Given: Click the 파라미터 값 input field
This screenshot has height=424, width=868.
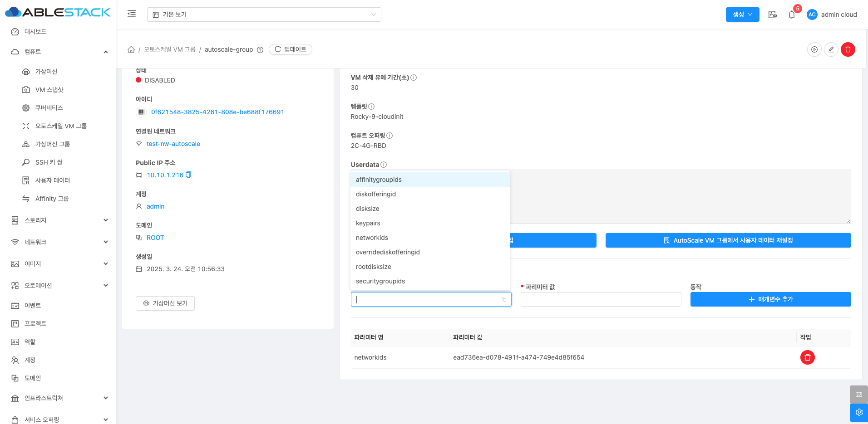Looking at the screenshot, I should 601,299.
